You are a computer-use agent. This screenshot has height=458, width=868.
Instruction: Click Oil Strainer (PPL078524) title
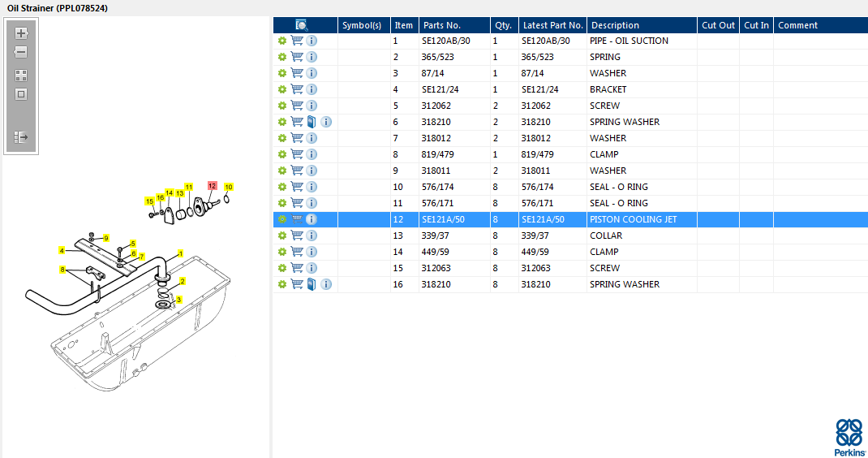[x=57, y=8]
